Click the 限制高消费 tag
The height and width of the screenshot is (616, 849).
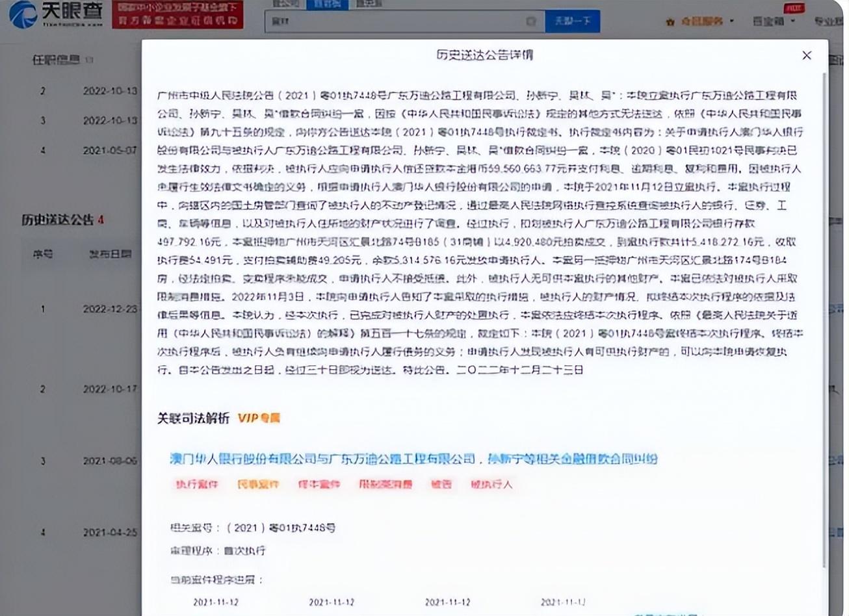point(385,484)
